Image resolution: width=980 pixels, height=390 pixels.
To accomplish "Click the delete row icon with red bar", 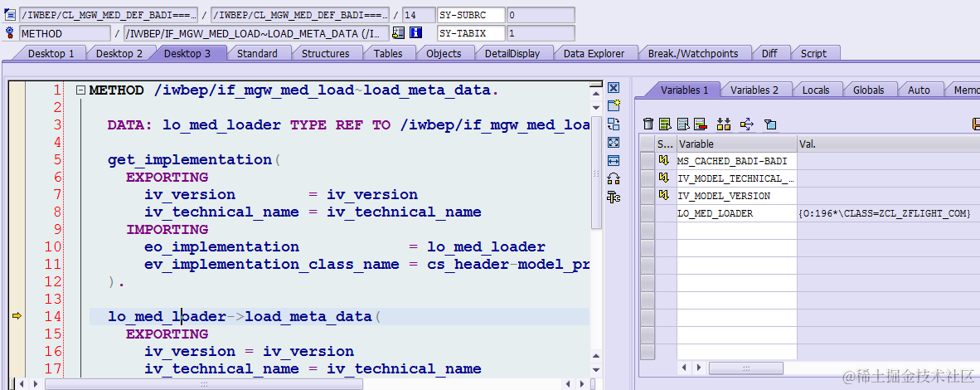I will pos(700,124).
